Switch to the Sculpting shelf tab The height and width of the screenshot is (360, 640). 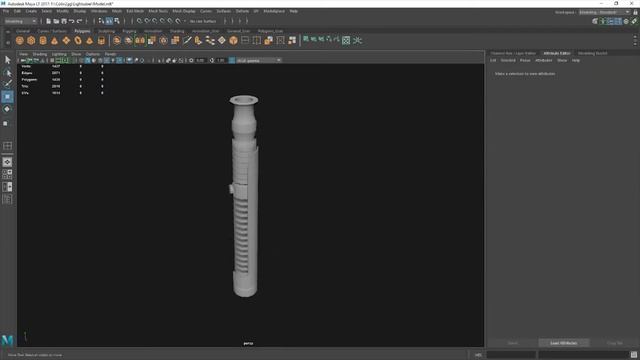(107, 31)
